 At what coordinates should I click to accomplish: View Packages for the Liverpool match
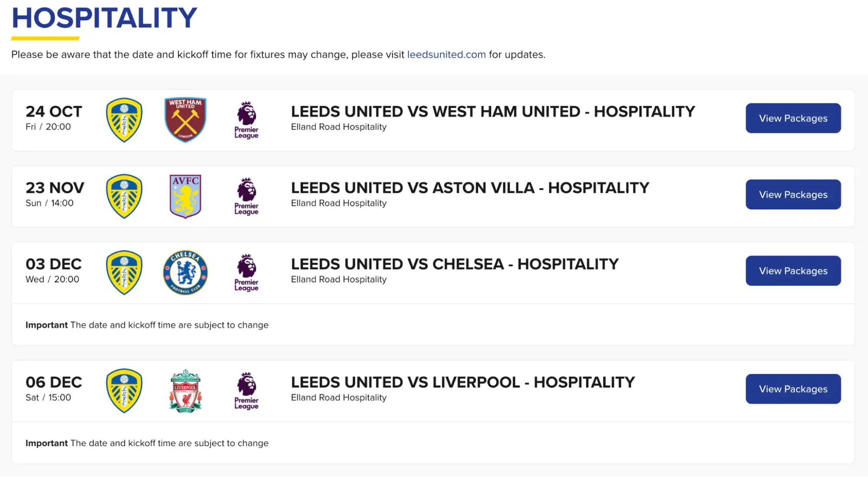[793, 389]
